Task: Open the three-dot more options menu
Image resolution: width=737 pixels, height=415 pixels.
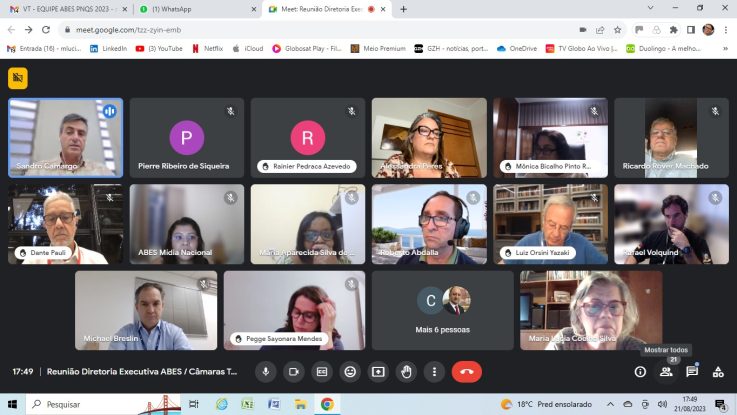Action: coord(434,371)
